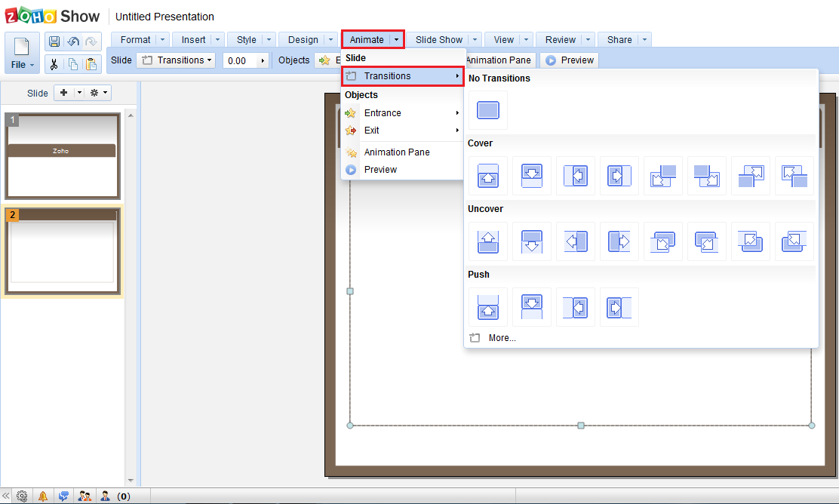Viewport: 839px width, 504px height.
Task: Expand the Slide Show menu arrow
Action: [x=475, y=39]
